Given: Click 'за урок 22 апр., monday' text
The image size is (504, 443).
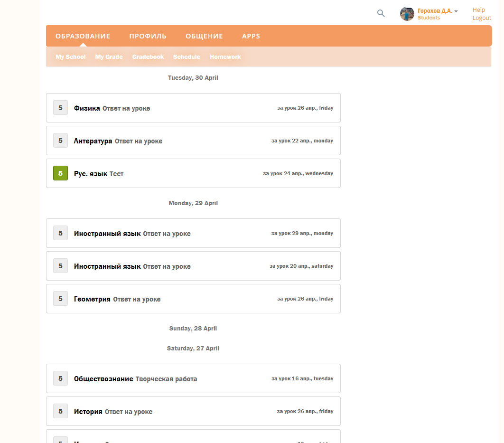Looking at the screenshot, I should tap(302, 141).
